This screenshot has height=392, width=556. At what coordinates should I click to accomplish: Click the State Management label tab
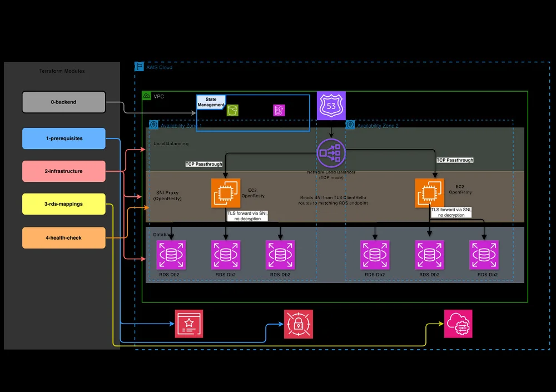211,102
